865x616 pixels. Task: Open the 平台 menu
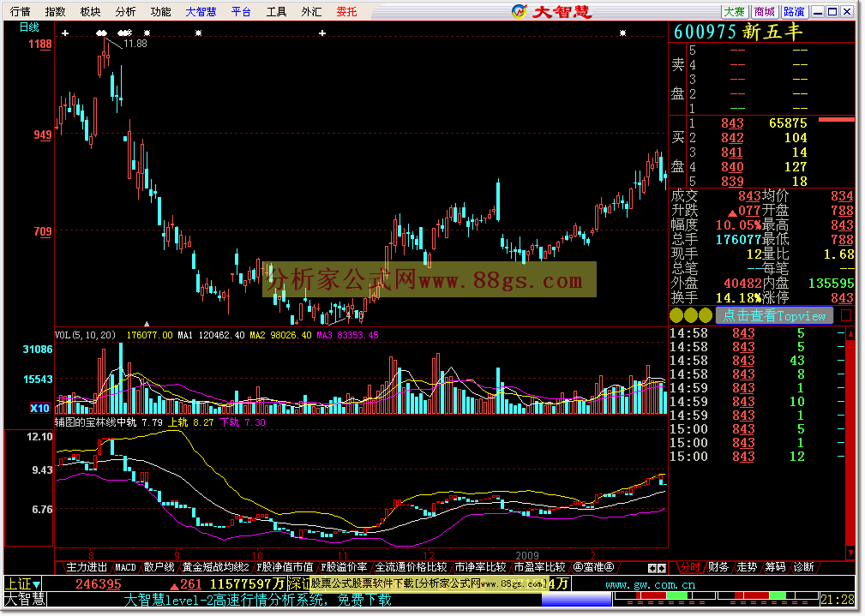pos(241,12)
